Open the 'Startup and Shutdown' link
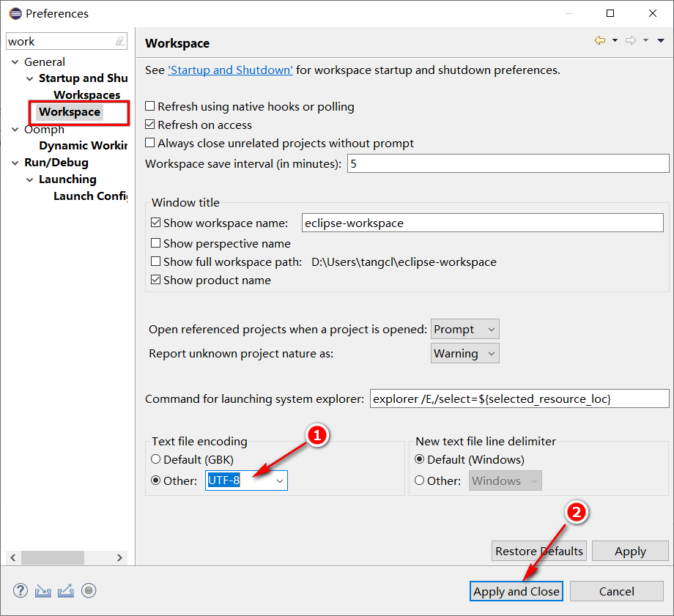The image size is (674, 616). click(230, 70)
